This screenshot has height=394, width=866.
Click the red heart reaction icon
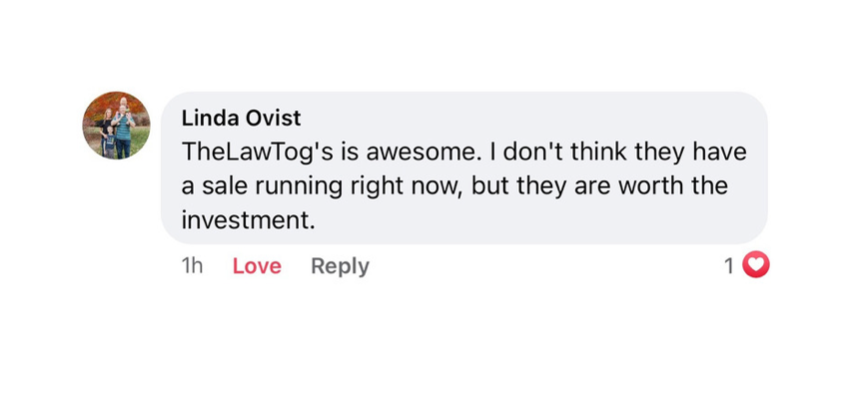click(x=756, y=265)
